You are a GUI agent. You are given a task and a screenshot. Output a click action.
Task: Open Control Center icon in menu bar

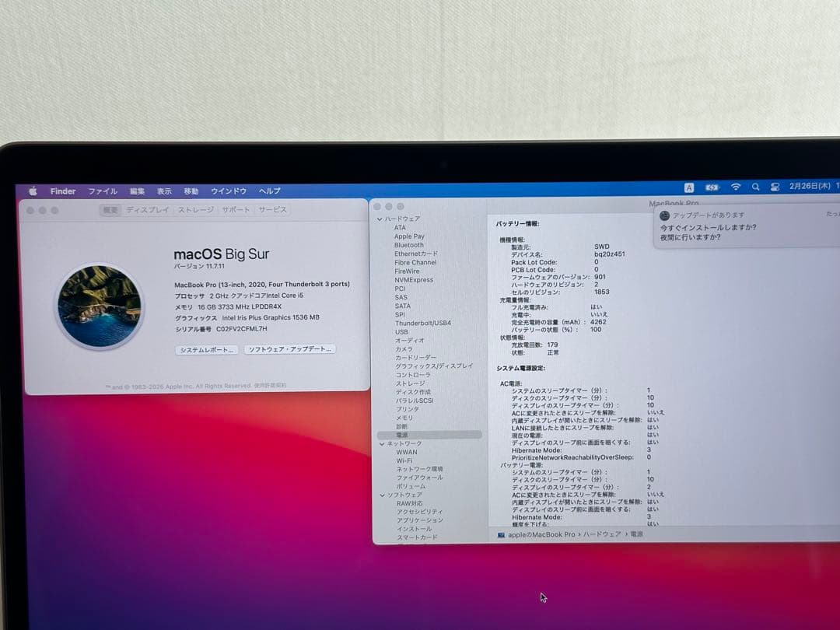pos(775,187)
